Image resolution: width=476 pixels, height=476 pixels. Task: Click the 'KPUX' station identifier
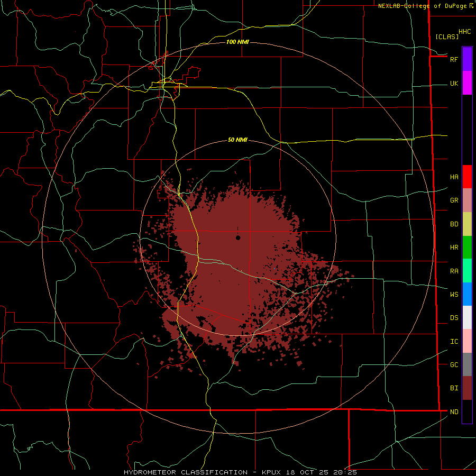click(272, 472)
